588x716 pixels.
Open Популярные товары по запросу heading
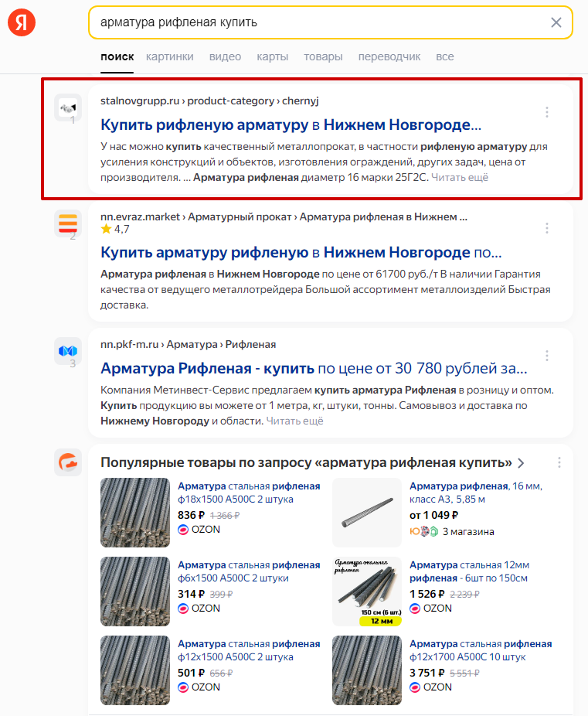tap(306, 462)
